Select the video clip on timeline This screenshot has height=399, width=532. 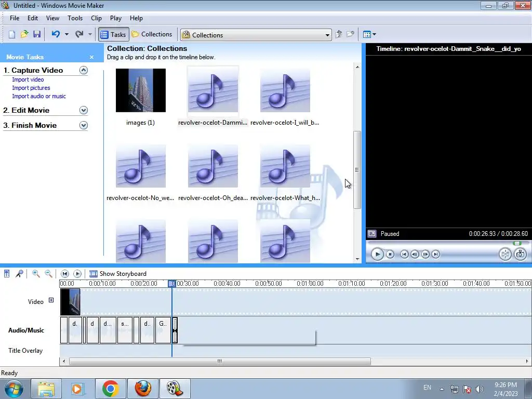[70, 302]
